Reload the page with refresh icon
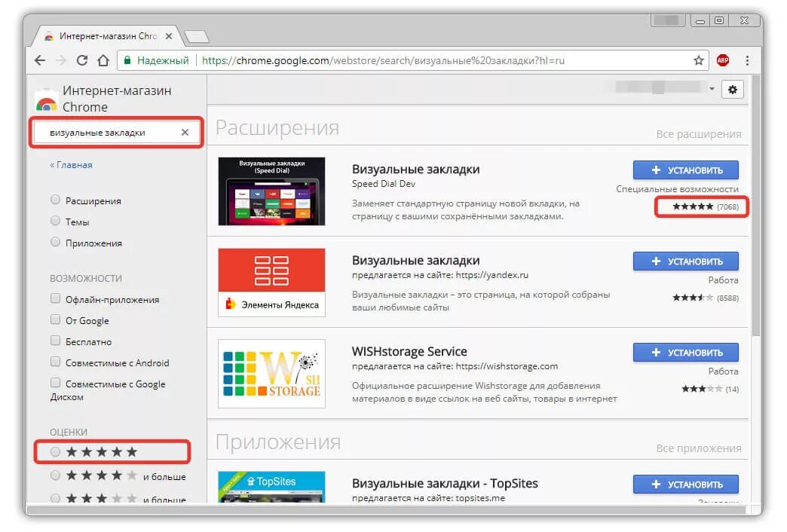787x532 pixels. pos(82,61)
